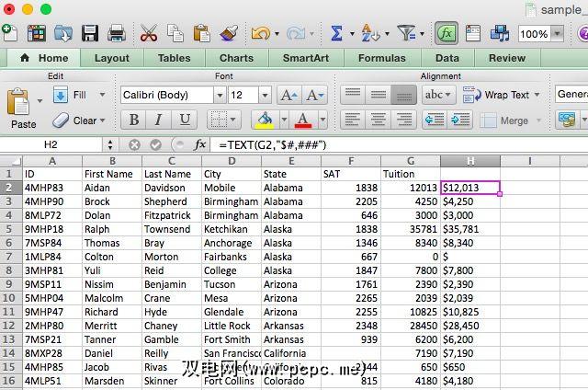Viewport: 588px width, 390px height.
Task: Decrease font size with smaller A
Action: point(315,95)
